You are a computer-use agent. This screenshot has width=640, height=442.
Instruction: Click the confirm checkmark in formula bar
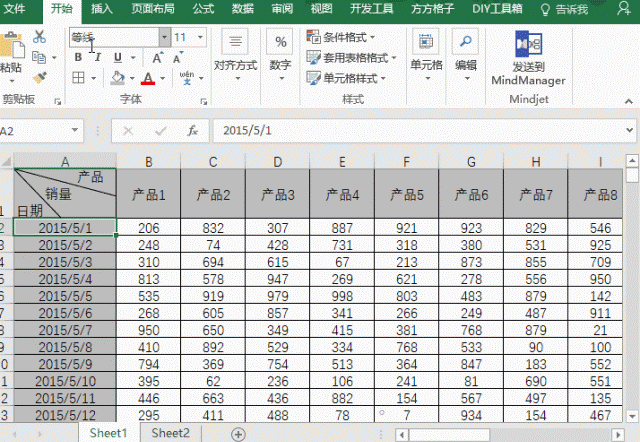tap(160, 131)
